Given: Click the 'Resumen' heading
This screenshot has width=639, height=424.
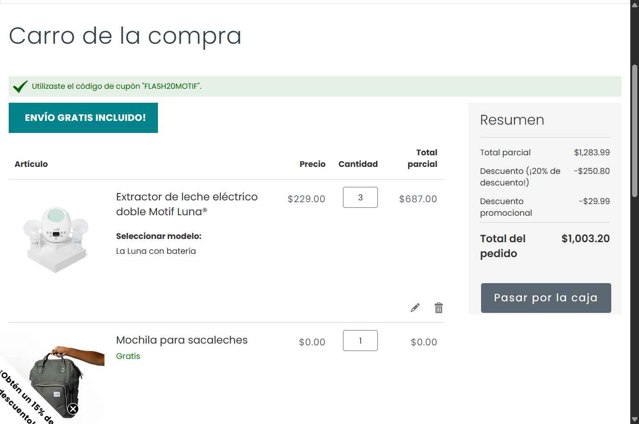Looking at the screenshot, I should pyautogui.click(x=512, y=120).
